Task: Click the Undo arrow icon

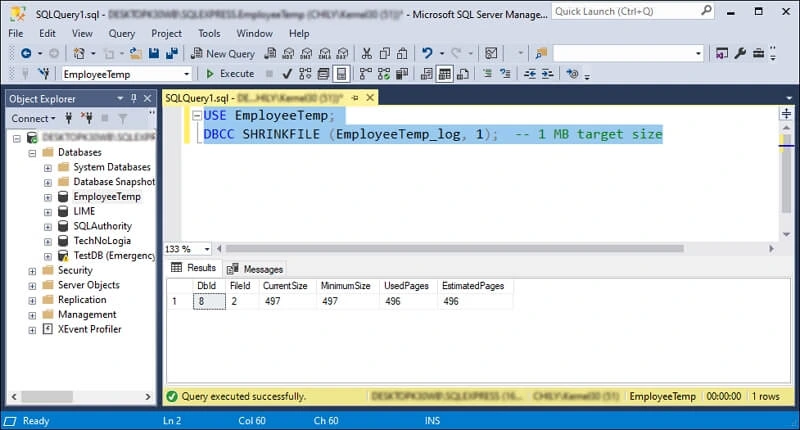Action: click(x=427, y=53)
